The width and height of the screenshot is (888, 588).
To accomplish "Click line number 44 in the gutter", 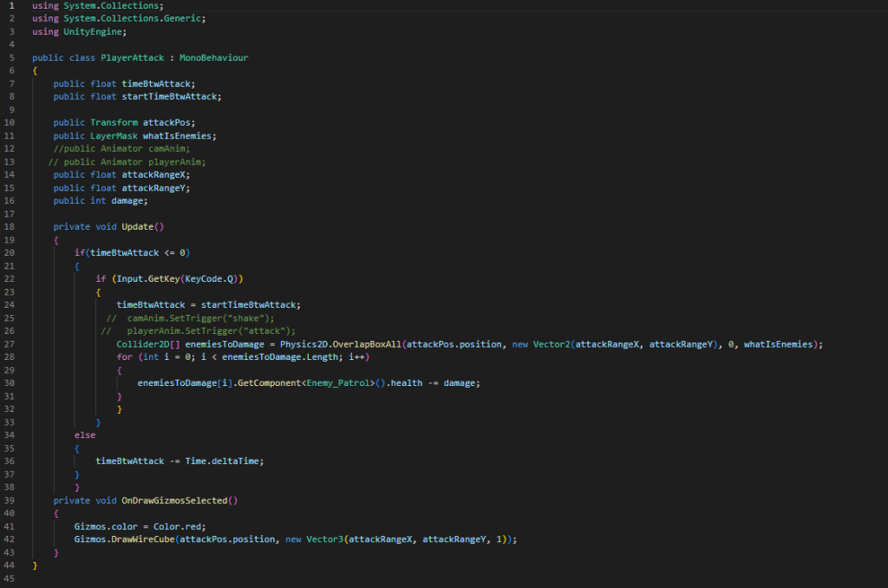I will pyautogui.click(x=12, y=565).
